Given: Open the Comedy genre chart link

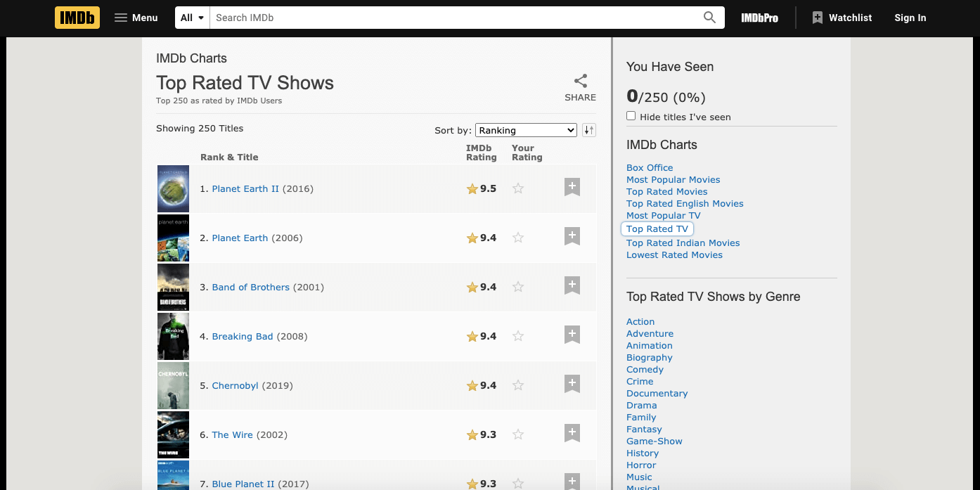Looking at the screenshot, I should tap(645, 369).
